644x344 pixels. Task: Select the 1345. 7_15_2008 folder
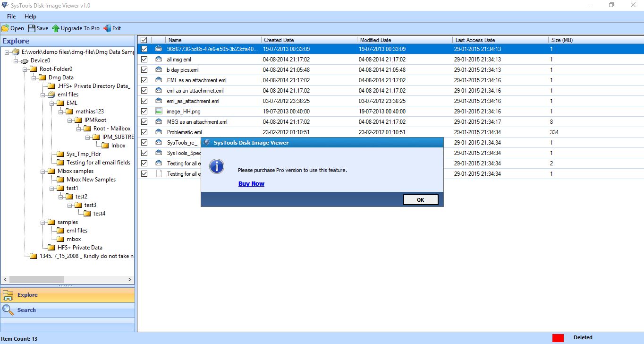[86, 256]
